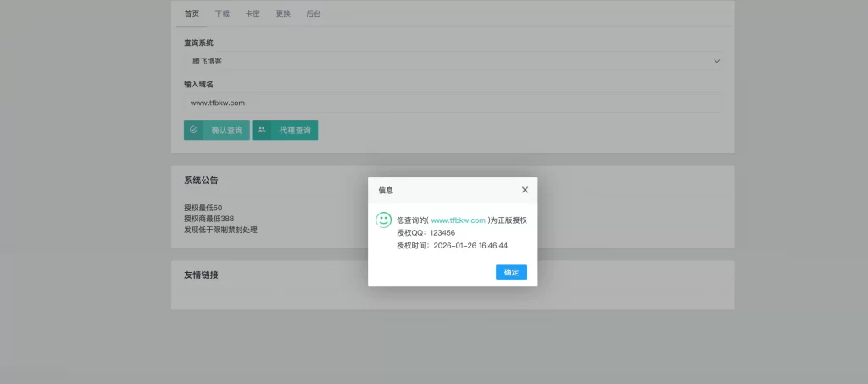Screen dimensions: 868x384
Task: Expand the 查询系统 dropdown showing 腾飞博客
Action: coord(453,61)
